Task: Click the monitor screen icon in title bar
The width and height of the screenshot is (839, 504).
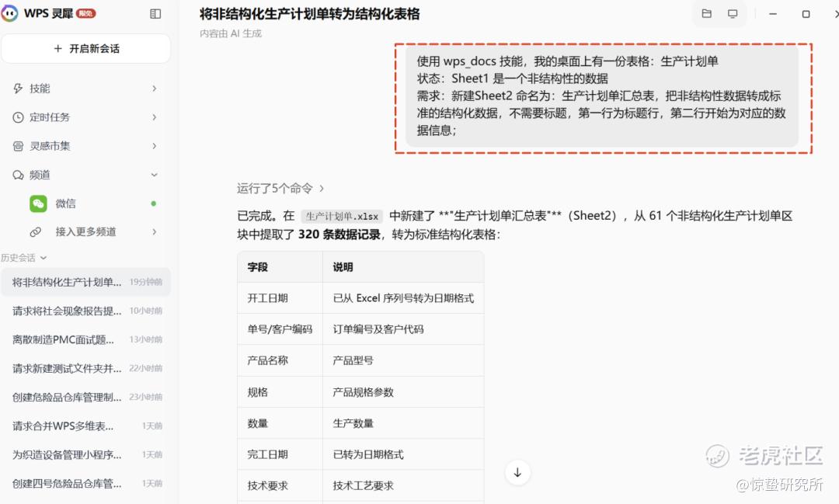Action: click(x=733, y=14)
